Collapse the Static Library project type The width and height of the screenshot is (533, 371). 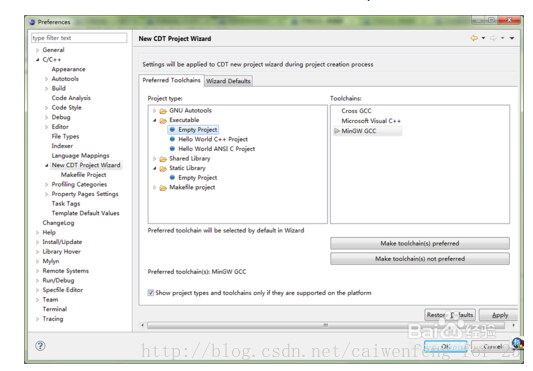[155, 168]
